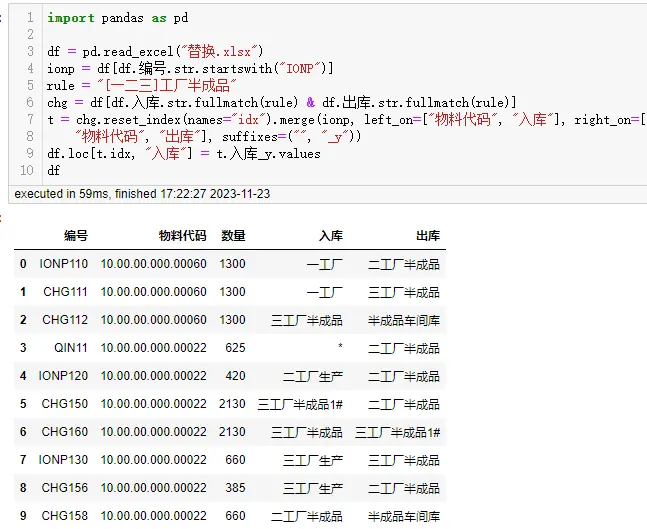Image resolution: width=647 pixels, height=529 pixels.
Task: Click the suffixes continuation on line 8
Action: [218, 137]
